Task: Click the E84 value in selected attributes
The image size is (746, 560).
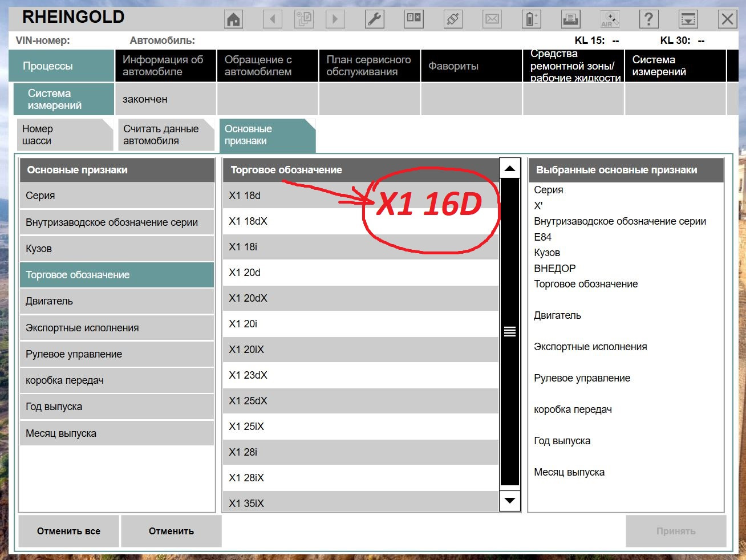Action: pyautogui.click(x=543, y=237)
